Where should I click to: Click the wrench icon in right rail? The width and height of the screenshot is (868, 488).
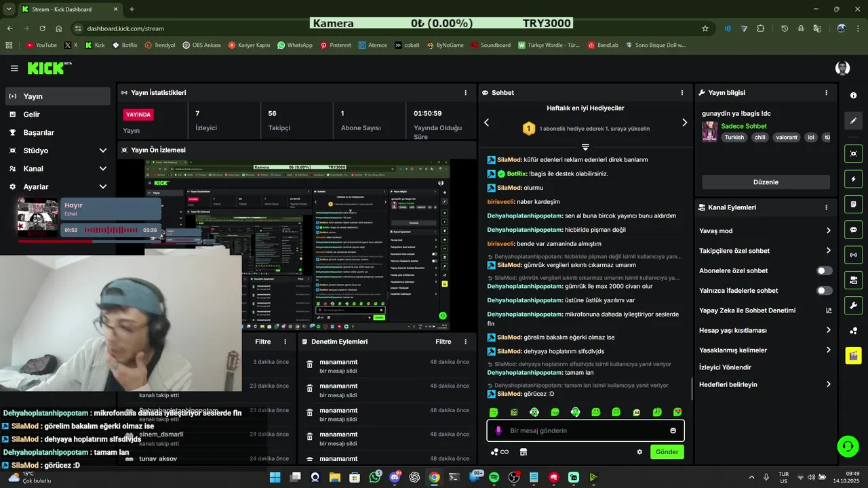(854, 305)
